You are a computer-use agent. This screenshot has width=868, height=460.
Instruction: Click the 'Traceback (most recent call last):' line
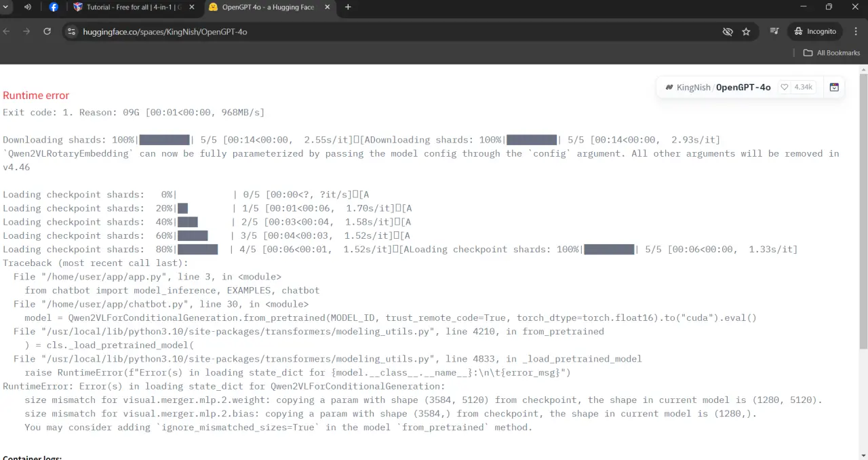96,263
